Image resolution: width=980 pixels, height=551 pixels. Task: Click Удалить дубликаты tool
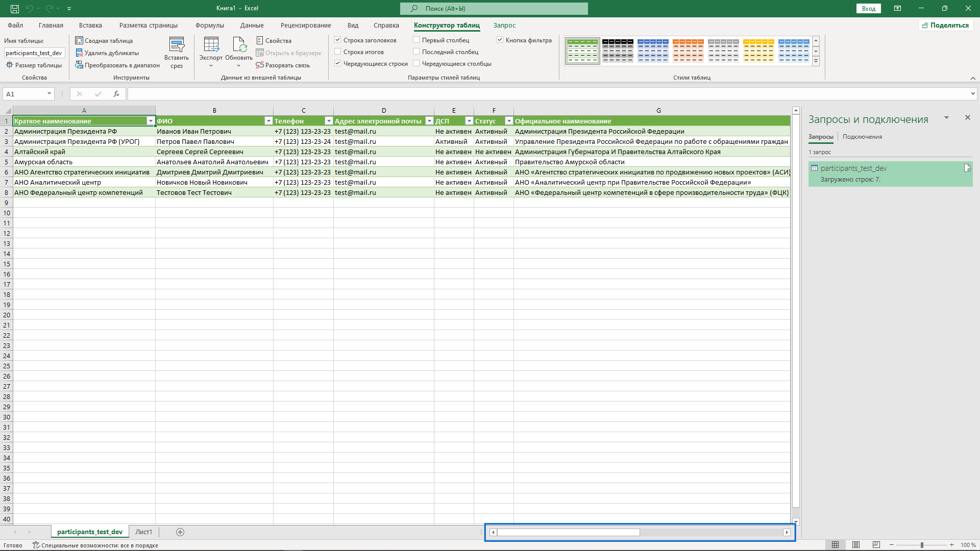107,53
